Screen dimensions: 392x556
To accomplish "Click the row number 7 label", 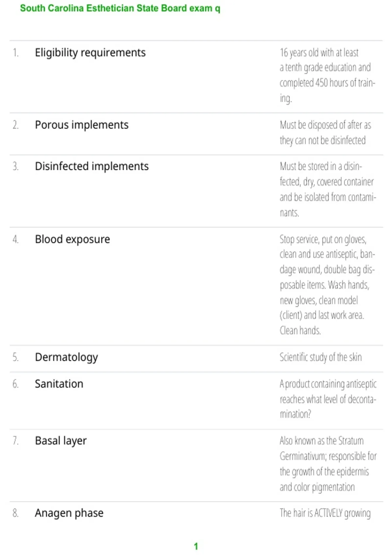I will pyautogui.click(x=15, y=441).
